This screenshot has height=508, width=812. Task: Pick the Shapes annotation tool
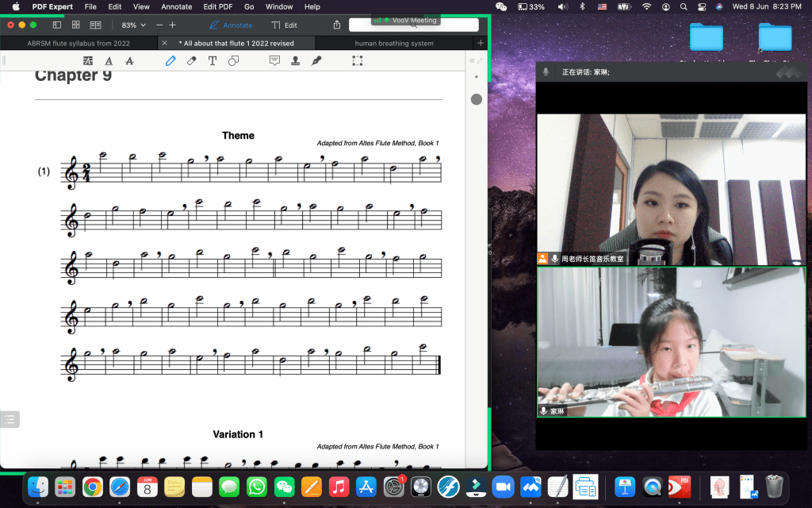[234, 61]
